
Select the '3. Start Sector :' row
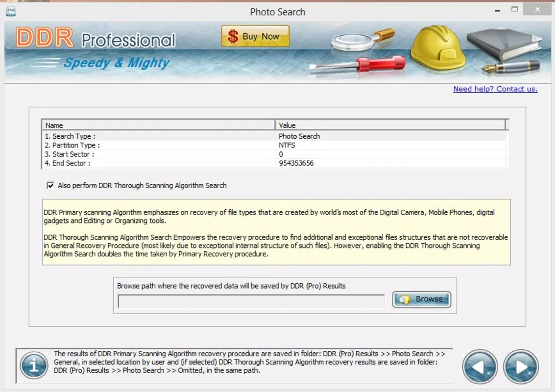coord(275,154)
